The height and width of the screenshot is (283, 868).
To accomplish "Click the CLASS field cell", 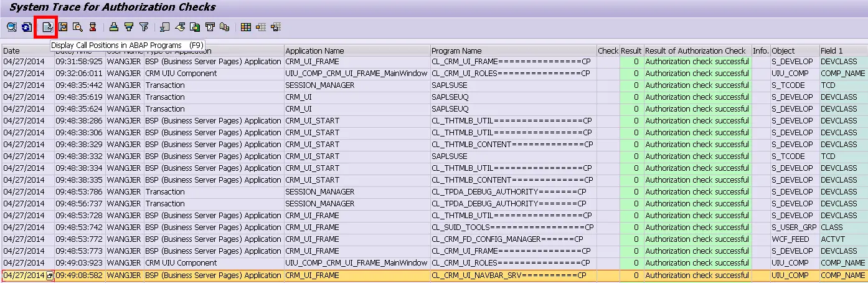I will tap(843, 228).
